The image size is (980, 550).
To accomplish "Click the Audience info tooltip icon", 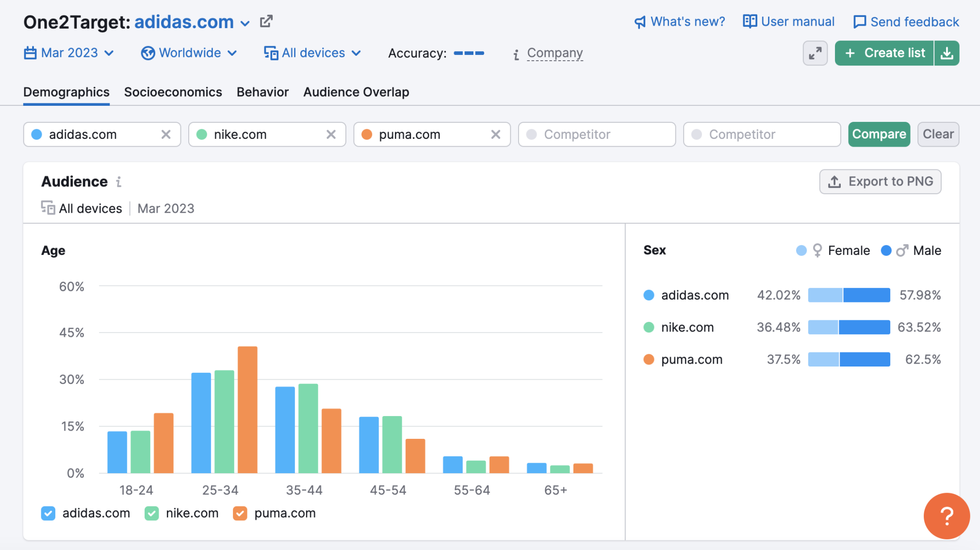I will point(119,182).
